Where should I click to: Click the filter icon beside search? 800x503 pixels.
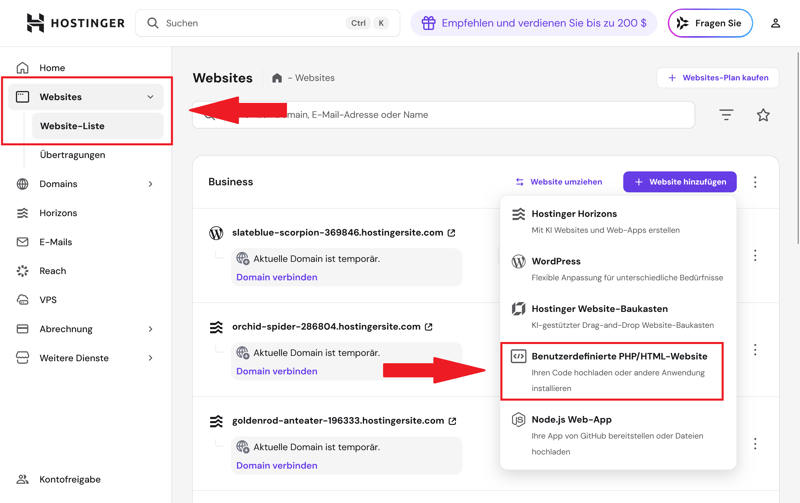pyautogui.click(x=726, y=115)
